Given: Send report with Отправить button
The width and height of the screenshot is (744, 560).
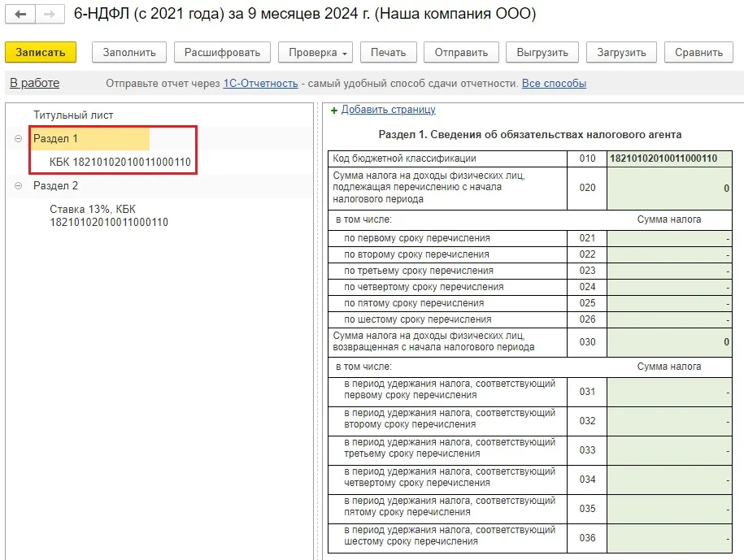Looking at the screenshot, I should coord(461,52).
